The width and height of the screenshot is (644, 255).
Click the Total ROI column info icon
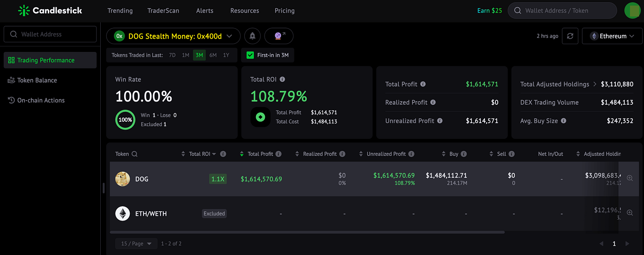[x=223, y=154]
